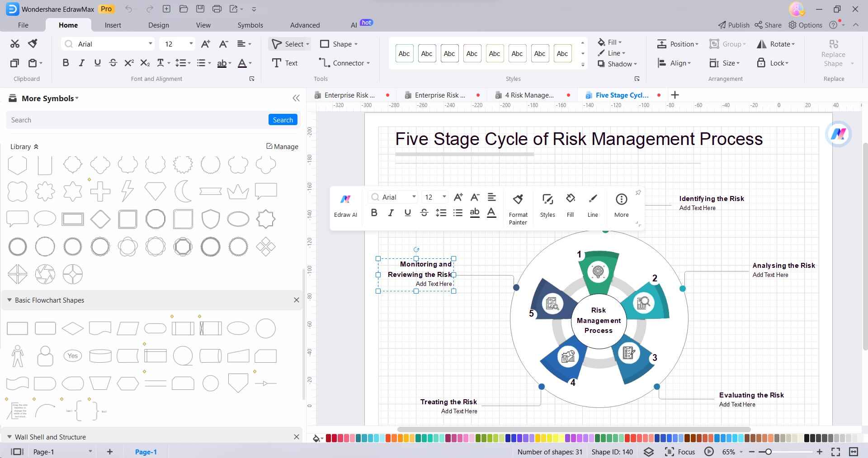Viewport: 868px width, 458px height.
Task: Click the Fill bucket in floating toolbar
Action: pyautogui.click(x=571, y=206)
